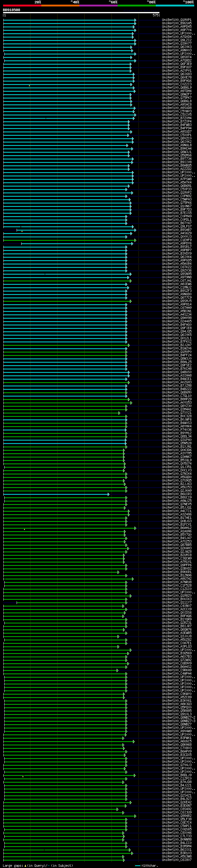Select label UniRef100_Q9SMJ5
This screenshot has height=868, width=197.
(177, 301)
